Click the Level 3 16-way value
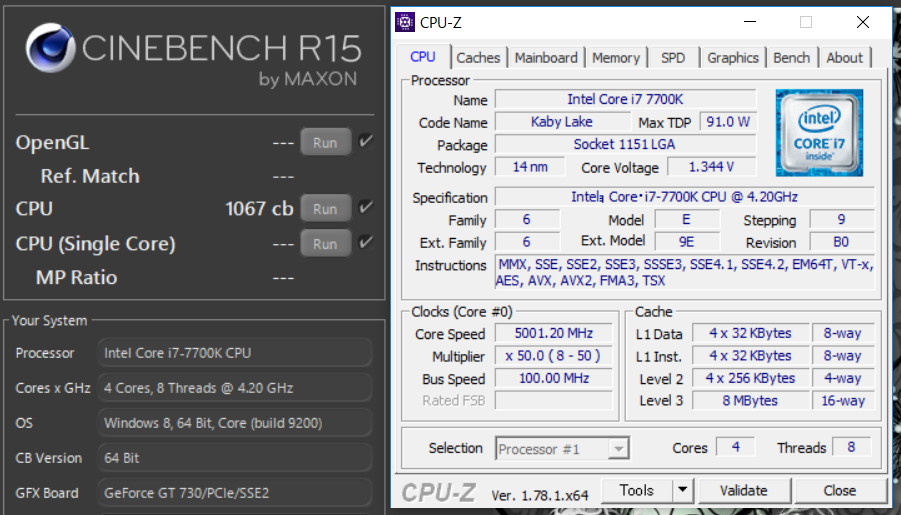Viewport: 901px width, 515px height. coord(843,400)
